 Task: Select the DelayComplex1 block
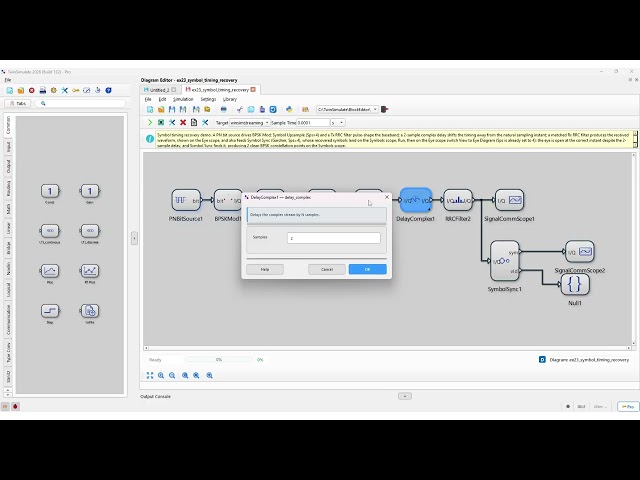[x=416, y=200]
